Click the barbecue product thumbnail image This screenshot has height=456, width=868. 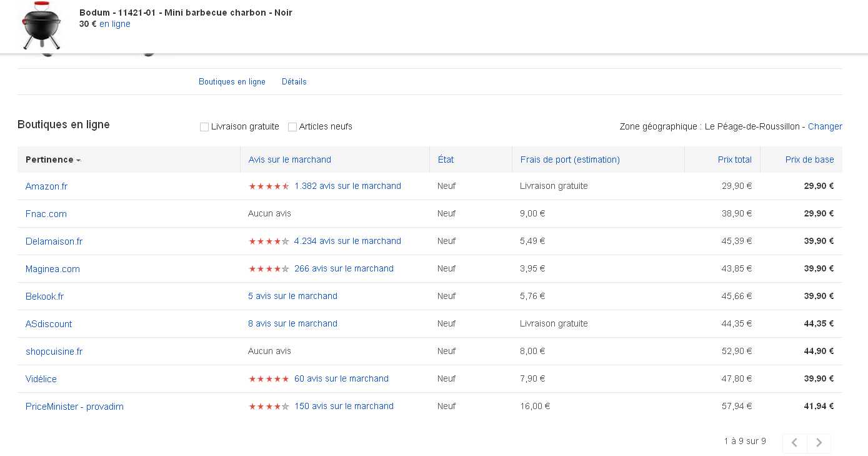(x=41, y=25)
